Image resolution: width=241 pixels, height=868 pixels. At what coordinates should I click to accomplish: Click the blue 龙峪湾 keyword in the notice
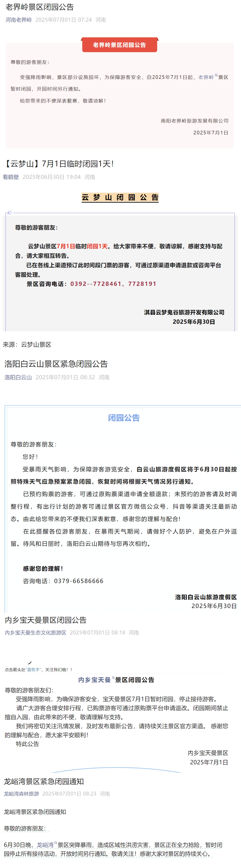click(45, 845)
